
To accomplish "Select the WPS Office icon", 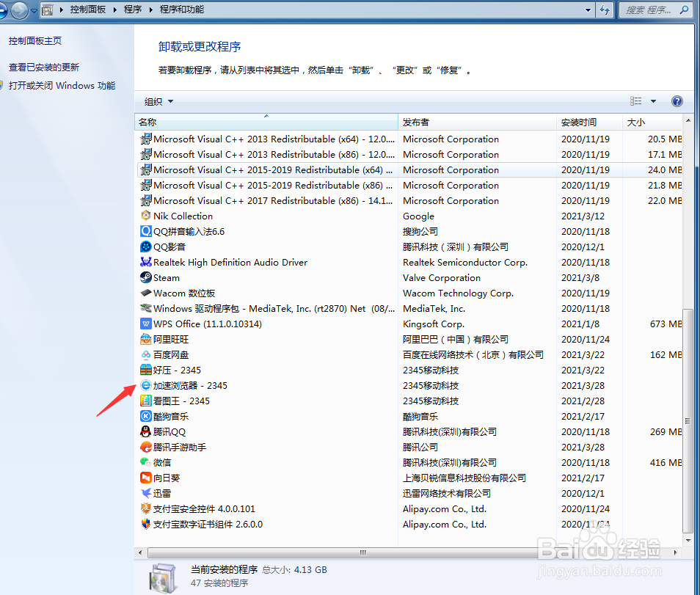I will (x=145, y=324).
